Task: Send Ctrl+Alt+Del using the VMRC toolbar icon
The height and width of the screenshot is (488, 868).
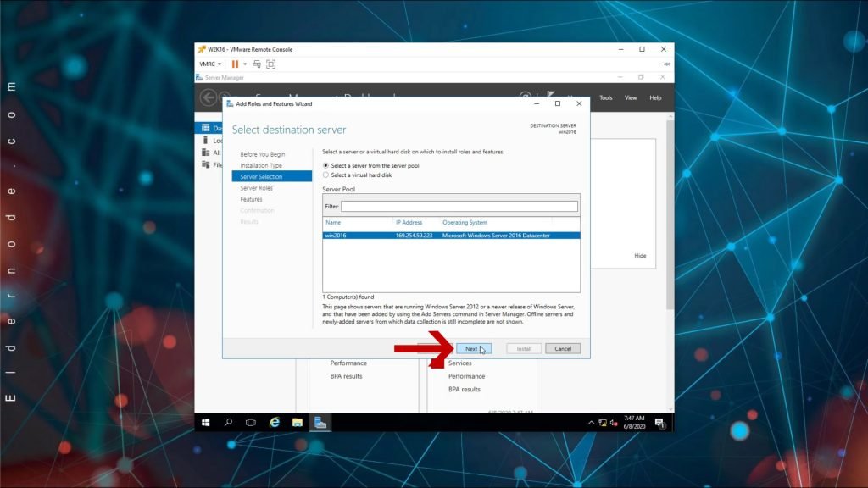Action: point(257,63)
